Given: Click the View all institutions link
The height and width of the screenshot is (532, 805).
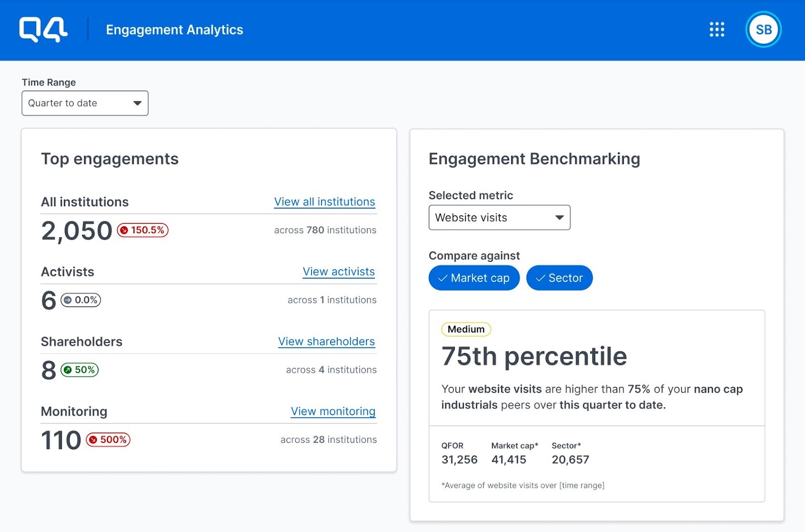Looking at the screenshot, I should tap(325, 202).
